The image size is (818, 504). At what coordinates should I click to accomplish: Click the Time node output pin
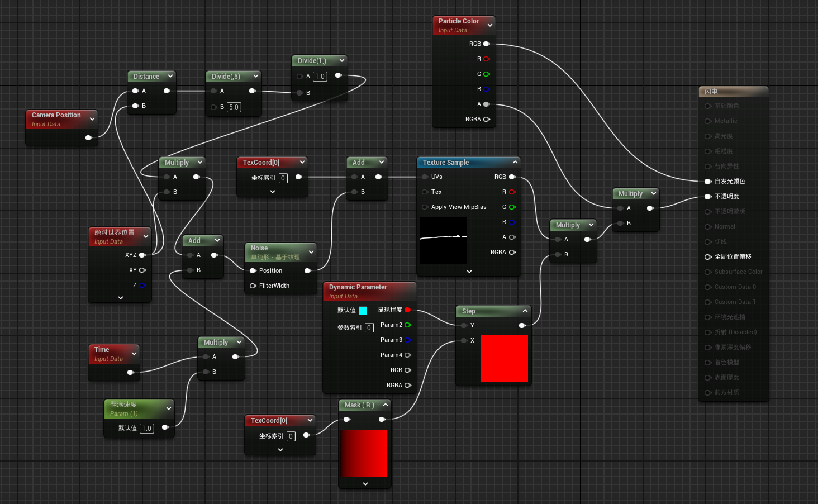tap(130, 372)
